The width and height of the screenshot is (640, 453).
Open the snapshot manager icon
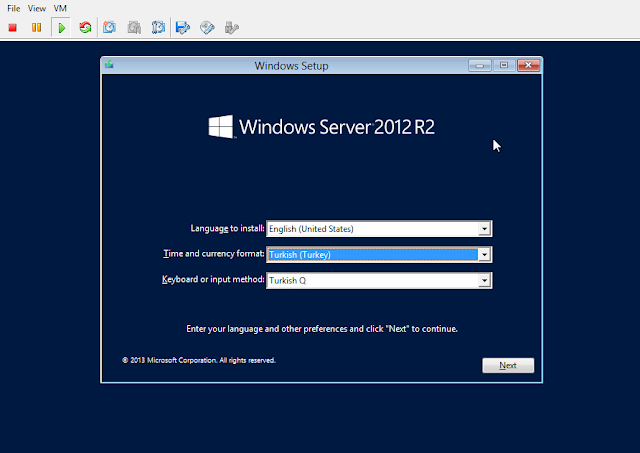(x=158, y=28)
